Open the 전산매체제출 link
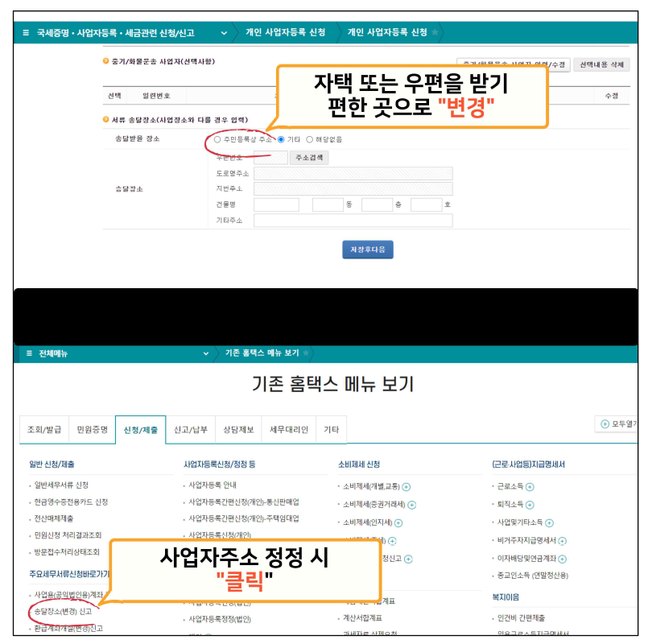The image size is (648, 644). 54,518
